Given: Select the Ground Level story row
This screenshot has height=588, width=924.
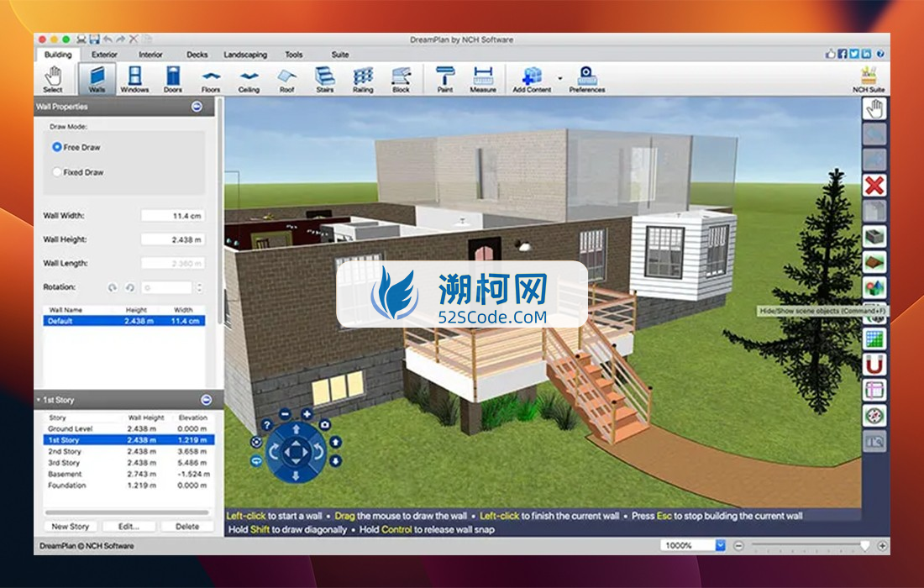Looking at the screenshot, I should tap(129, 428).
